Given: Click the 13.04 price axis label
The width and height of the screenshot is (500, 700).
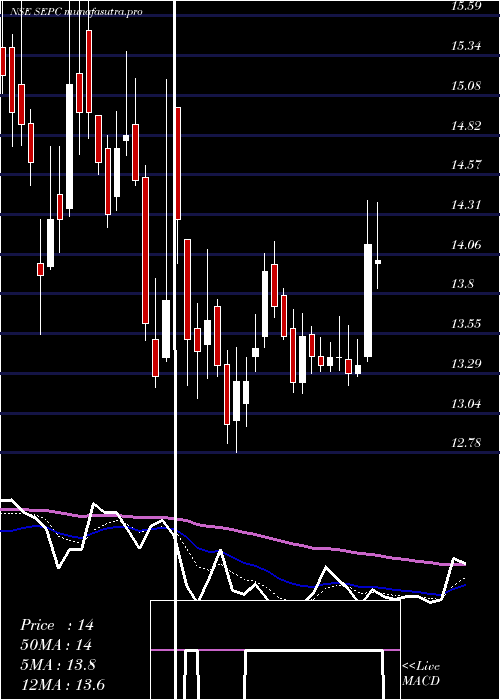Looking at the screenshot, I should coord(467,404).
